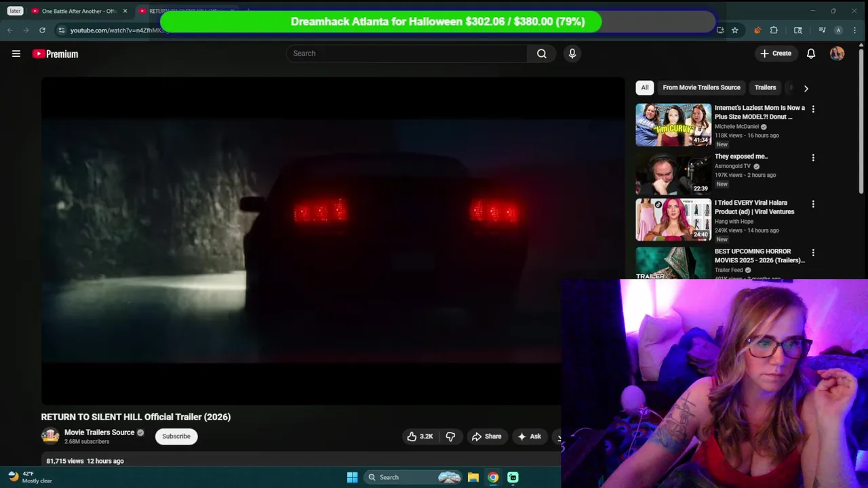Open Chrome media control icon

pyautogui.click(x=822, y=30)
